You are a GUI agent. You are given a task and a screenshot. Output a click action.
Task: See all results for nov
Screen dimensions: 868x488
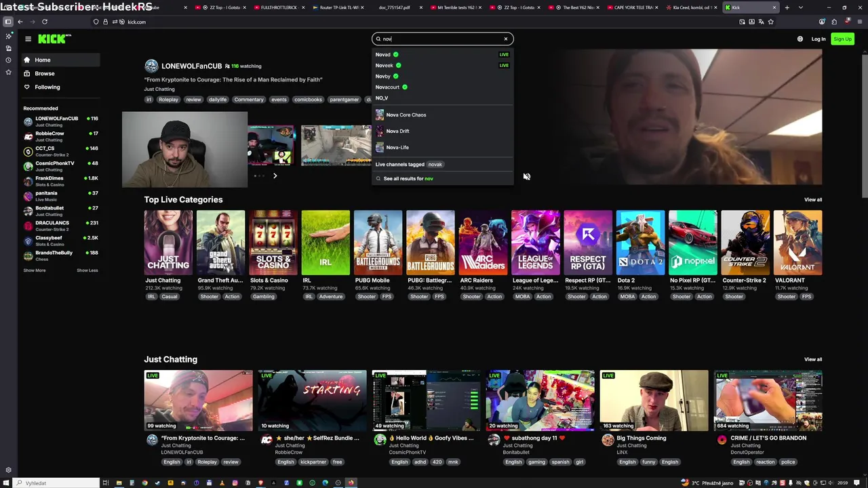tap(442, 178)
